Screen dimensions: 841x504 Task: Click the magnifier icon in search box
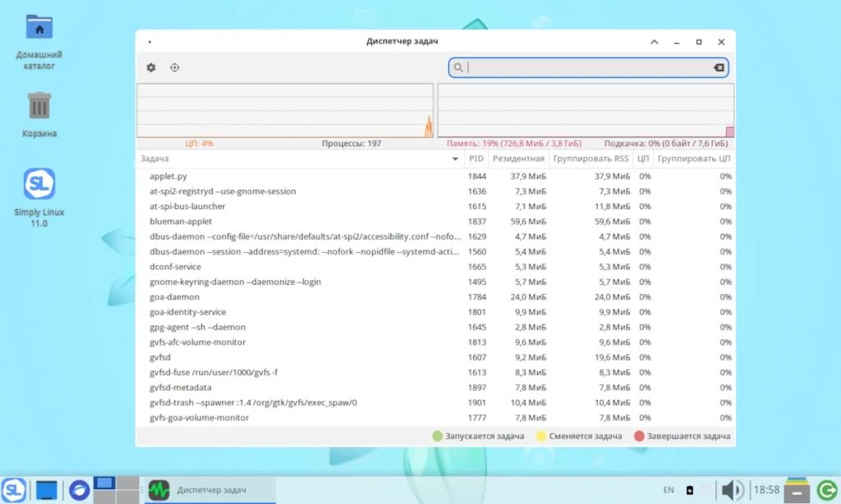[458, 67]
